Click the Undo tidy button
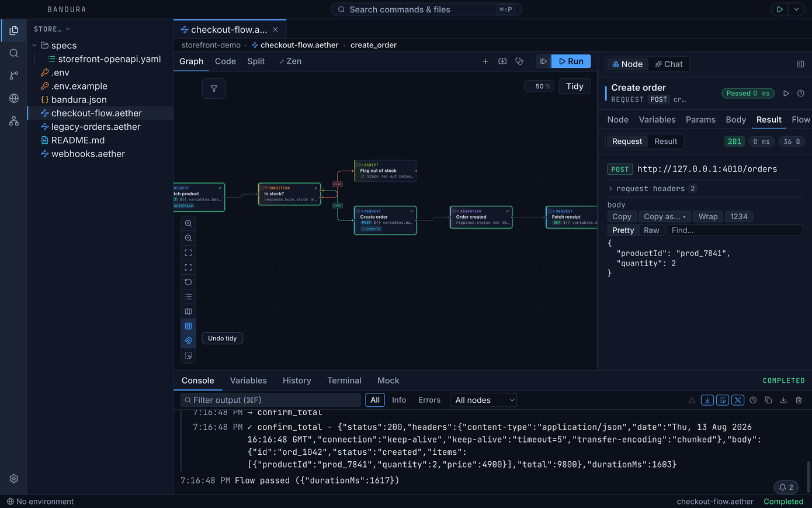Image resolution: width=812 pixels, height=508 pixels. click(x=223, y=338)
